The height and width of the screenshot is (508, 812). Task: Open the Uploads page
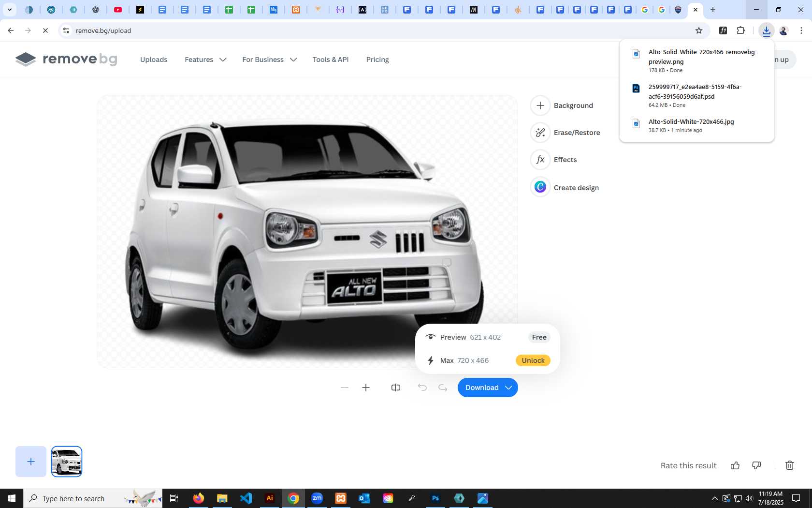[154, 60]
